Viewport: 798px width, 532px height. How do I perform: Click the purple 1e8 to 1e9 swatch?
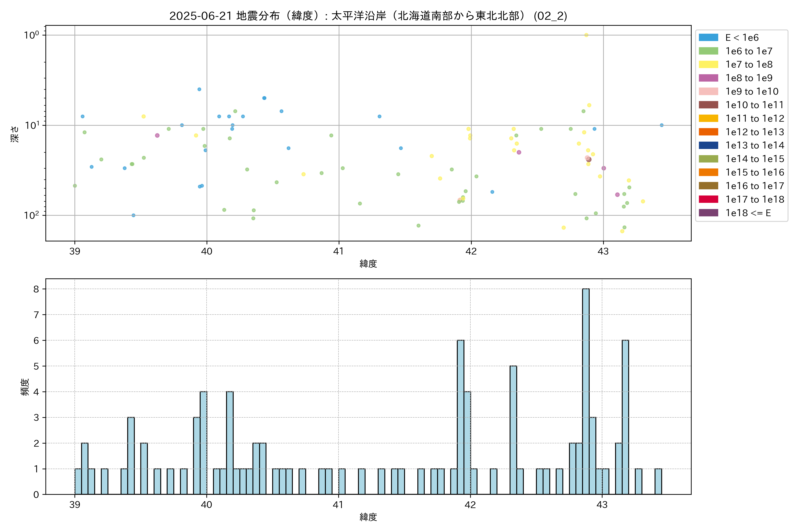[x=708, y=78]
